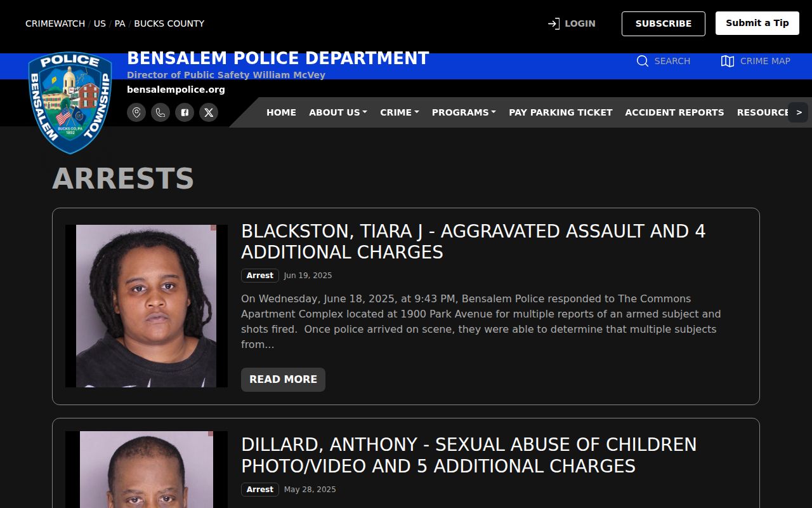The image size is (812, 508).
Task: Click the Bensalem Police badge logo
Action: 70,103
